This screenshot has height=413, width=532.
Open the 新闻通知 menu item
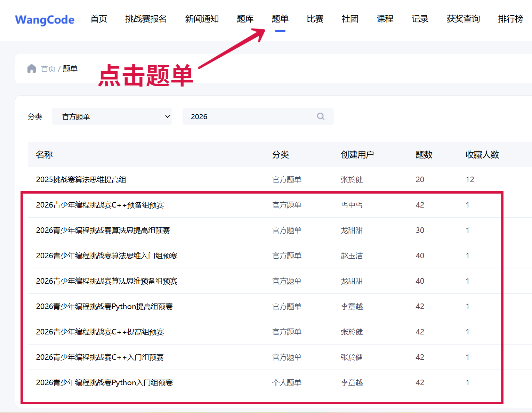(202, 19)
